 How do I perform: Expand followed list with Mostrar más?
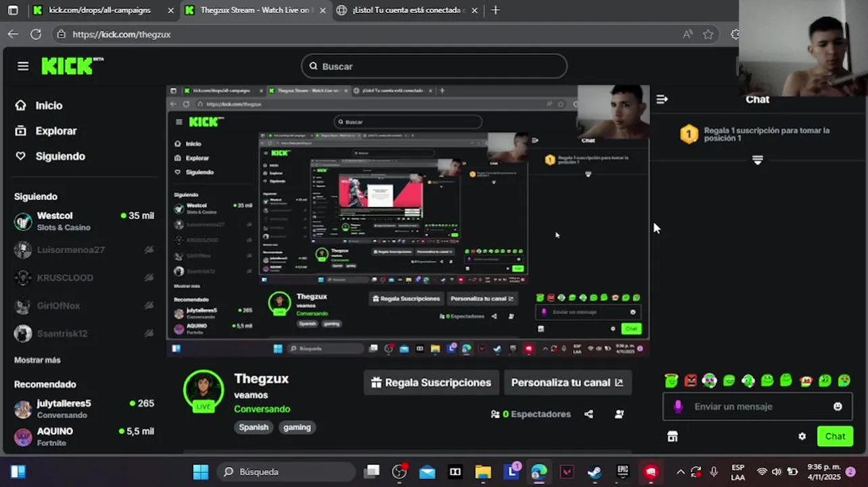37,360
